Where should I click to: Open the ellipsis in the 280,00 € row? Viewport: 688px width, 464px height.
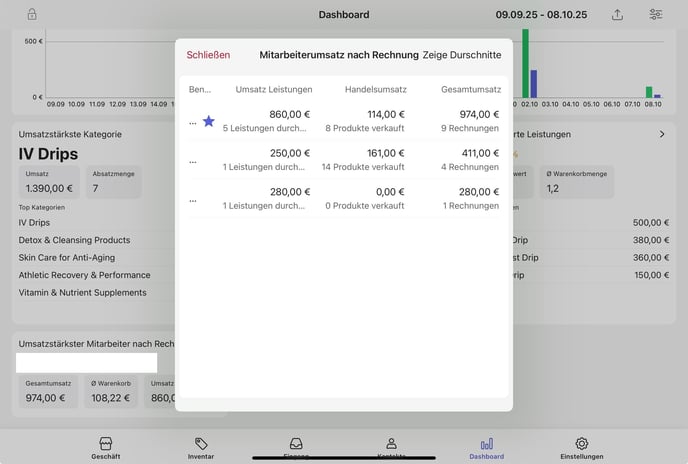(x=193, y=199)
